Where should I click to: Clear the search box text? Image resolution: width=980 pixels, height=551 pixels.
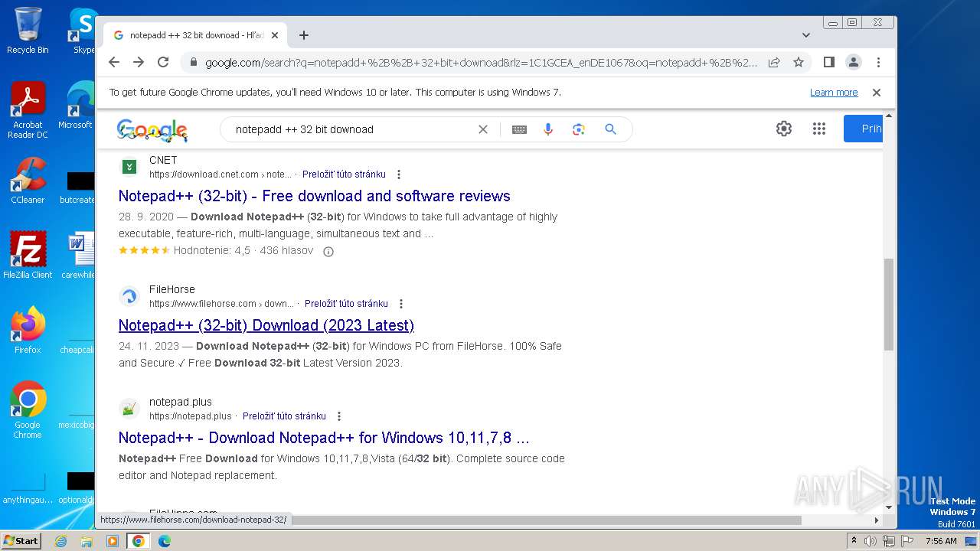click(x=483, y=129)
